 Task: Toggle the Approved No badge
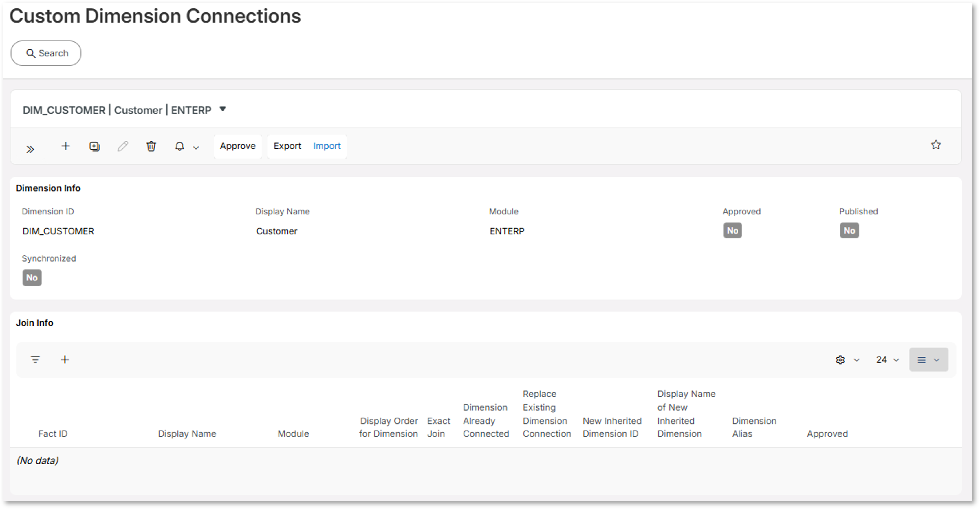click(732, 230)
